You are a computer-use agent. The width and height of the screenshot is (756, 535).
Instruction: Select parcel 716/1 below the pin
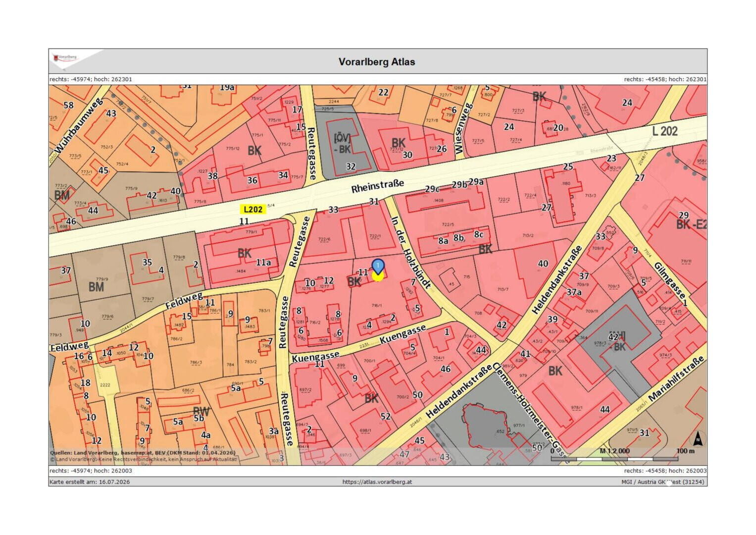click(x=376, y=306)
